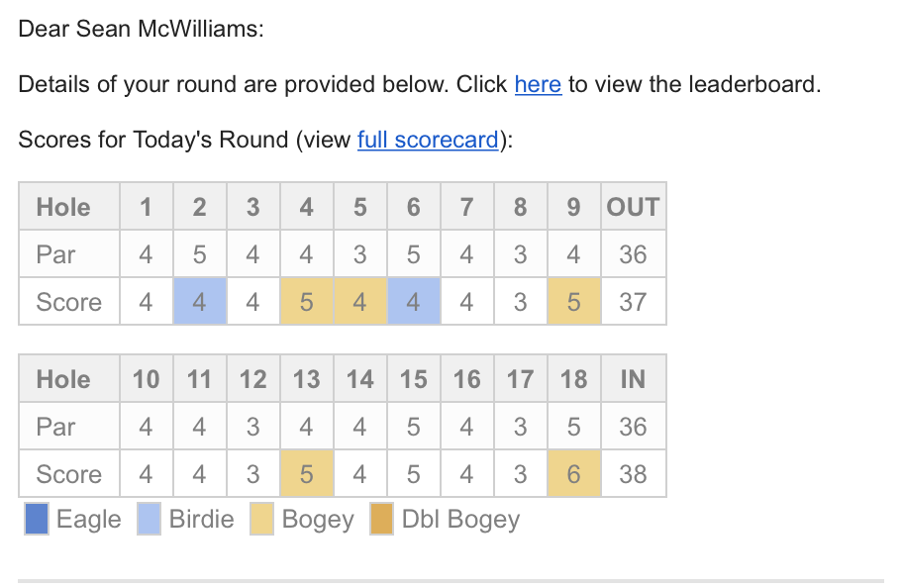This screenshot has height=588, width=903.
Task: Click the birdie score on hole 6
Action: point(414,302)
